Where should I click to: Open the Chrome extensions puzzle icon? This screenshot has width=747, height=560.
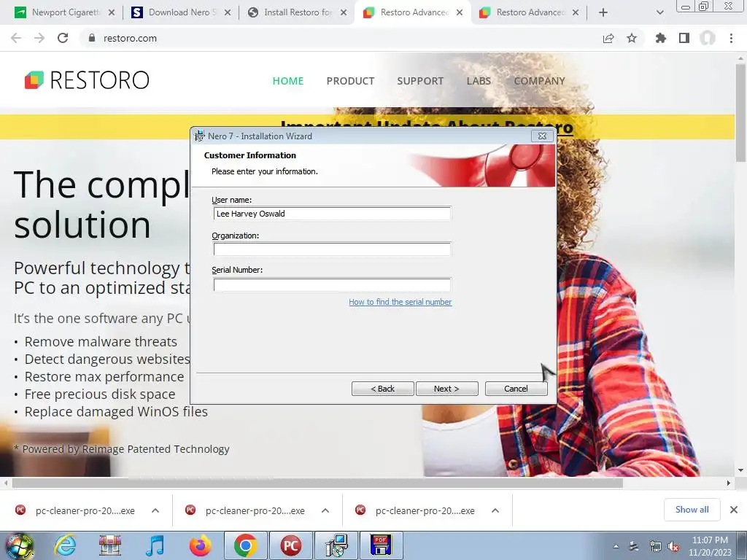click(x=661, y=38)
